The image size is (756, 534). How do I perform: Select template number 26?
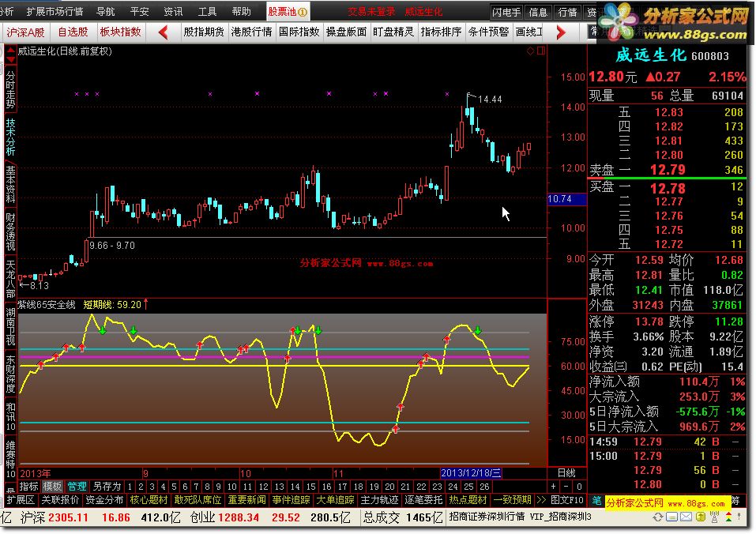click(484, 487)
